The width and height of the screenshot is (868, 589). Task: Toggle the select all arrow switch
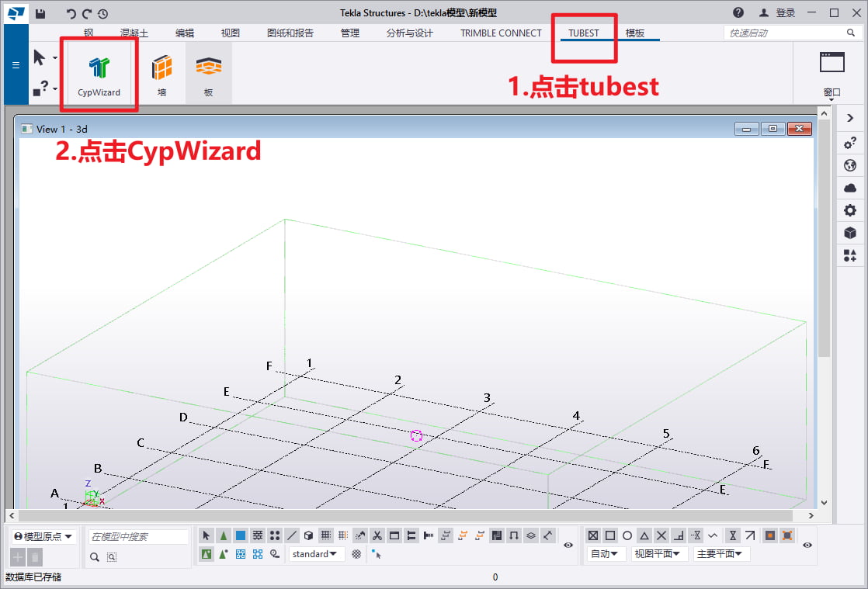pos(206,535)
